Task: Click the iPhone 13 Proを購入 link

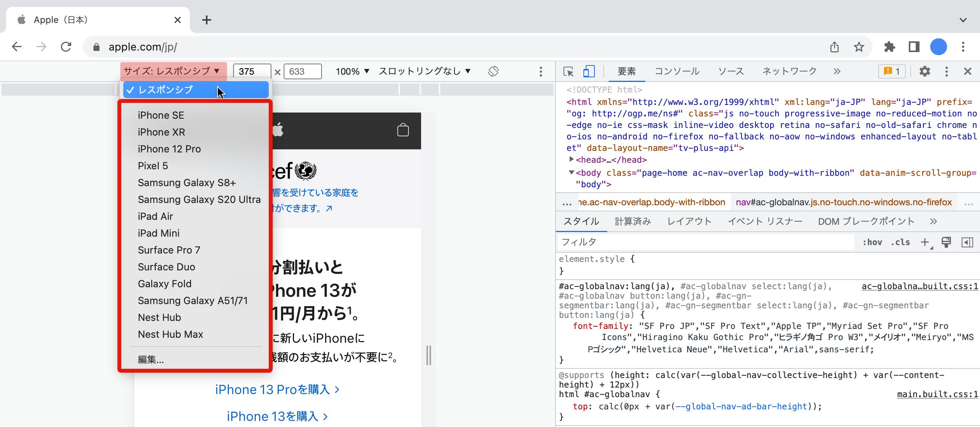Action: 277,389
